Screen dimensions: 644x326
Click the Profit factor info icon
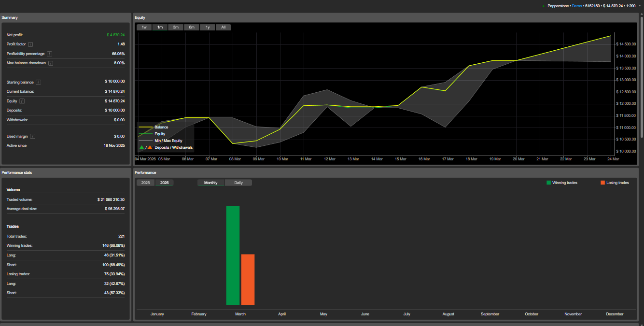tap(30, 44)
